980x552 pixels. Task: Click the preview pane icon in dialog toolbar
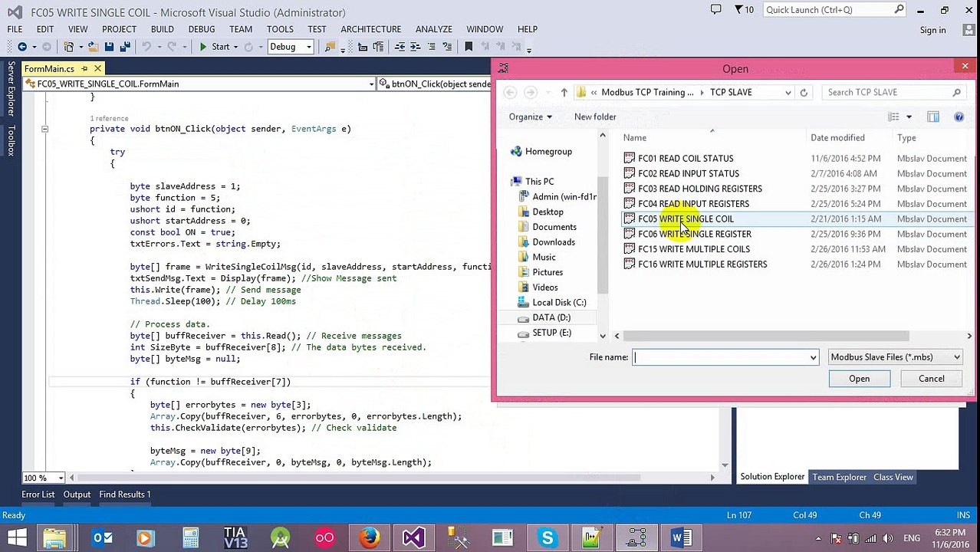coord(933,117)
